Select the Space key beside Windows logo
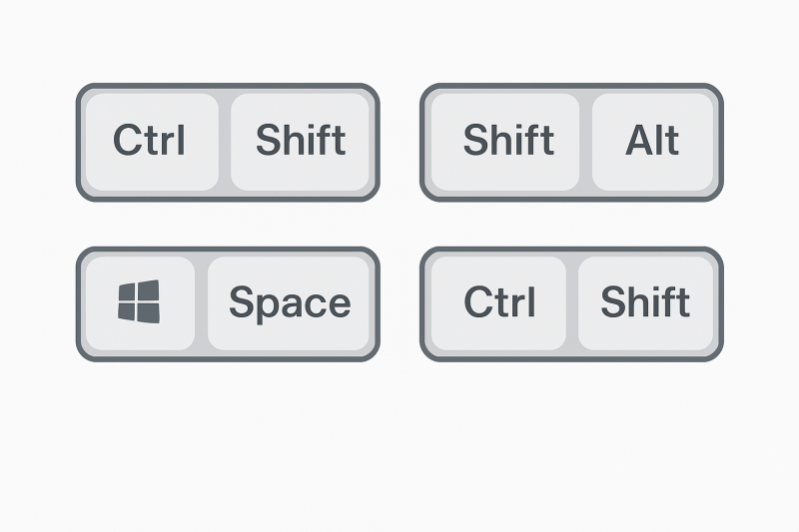This screenshot has height=532, width=799. tap(289, 302)
